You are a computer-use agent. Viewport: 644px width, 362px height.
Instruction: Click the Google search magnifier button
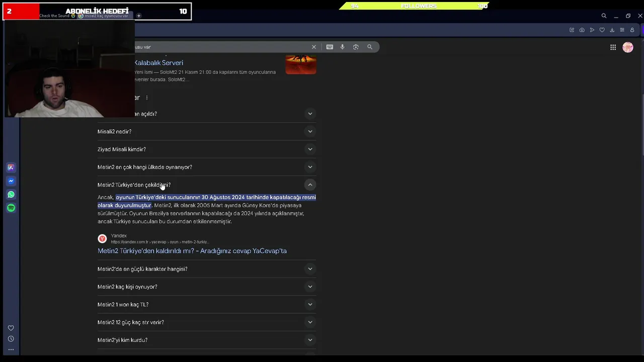tap(370, 47)
